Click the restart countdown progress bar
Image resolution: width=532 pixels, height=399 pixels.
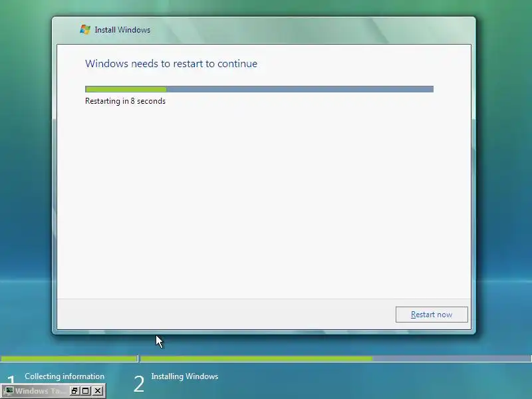(259, 89)
